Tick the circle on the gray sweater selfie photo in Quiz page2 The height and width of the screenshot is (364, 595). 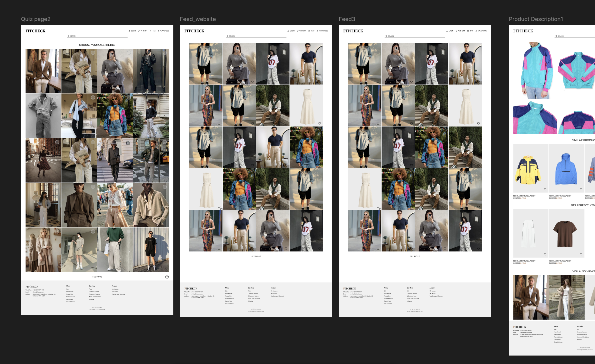click(129, 53)
